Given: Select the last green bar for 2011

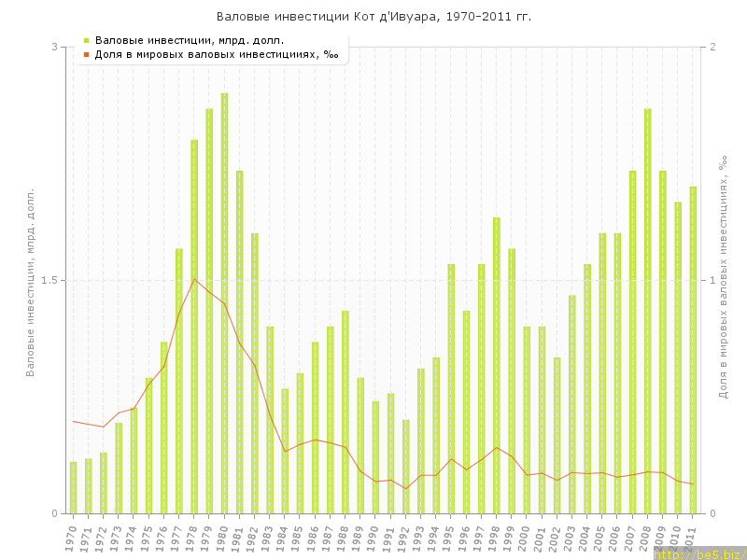Looking at the screenshot, I should (x=693, y=350).
